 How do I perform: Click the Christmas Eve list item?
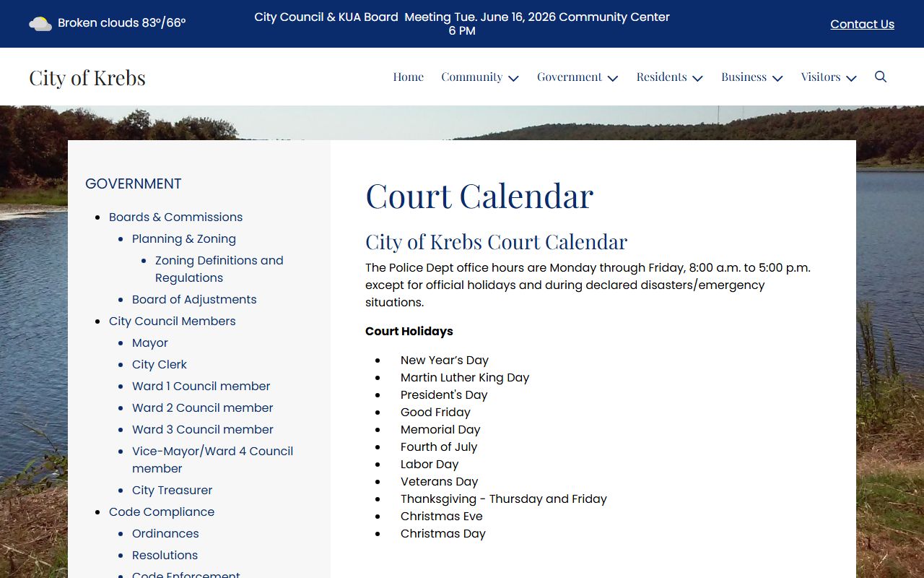pyautogui.click(x=442, y=516)
